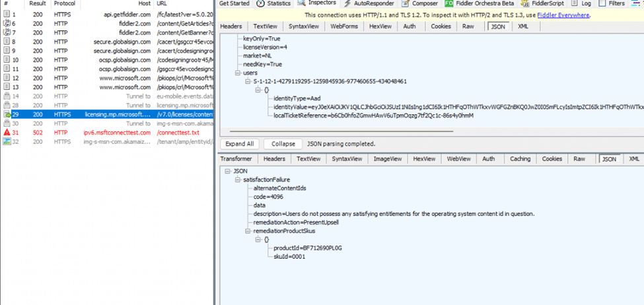Click the lock icon of tunnel session 14

7,96
